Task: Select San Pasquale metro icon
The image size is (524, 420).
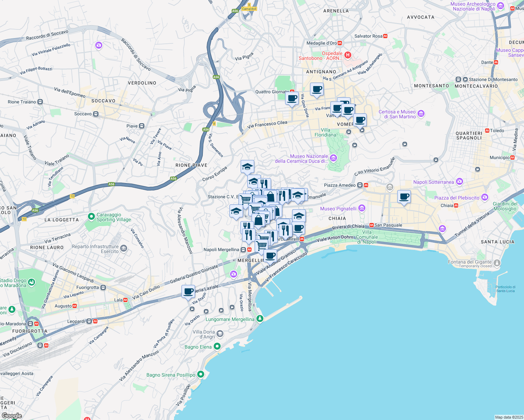Action: [x=372, y=225]
